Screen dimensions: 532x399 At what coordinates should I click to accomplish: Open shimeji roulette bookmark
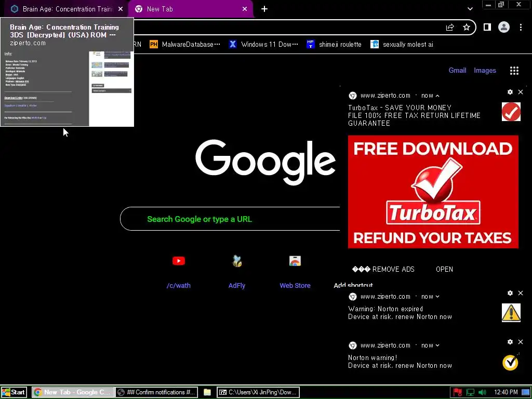coord(334,45)
